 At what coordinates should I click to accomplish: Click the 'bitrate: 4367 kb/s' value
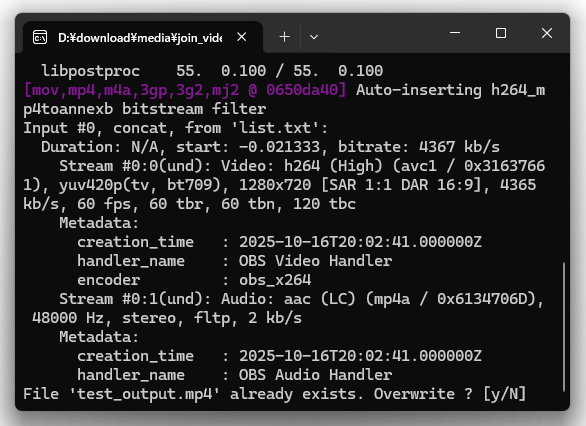click(x=419, y=147)
